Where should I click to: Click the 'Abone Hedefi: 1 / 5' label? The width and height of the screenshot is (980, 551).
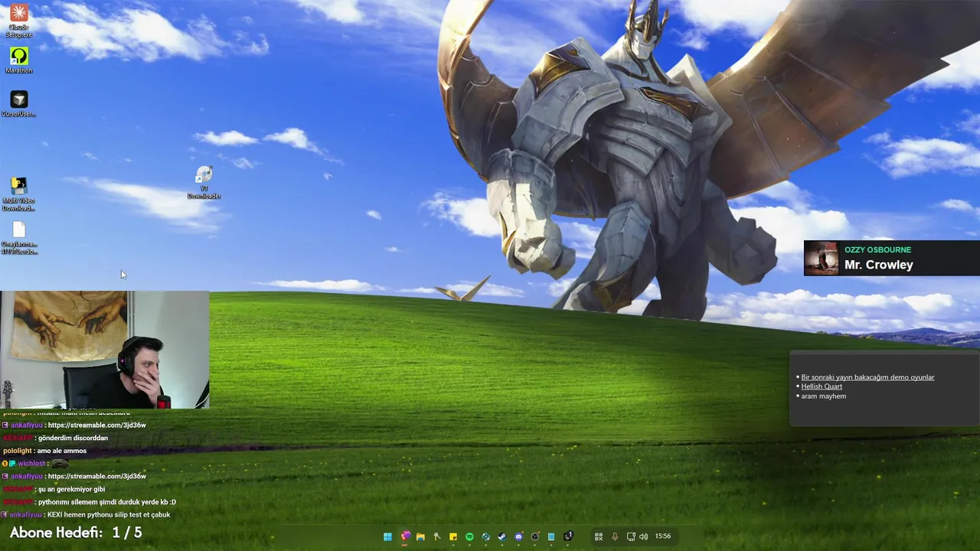point(76,533)
